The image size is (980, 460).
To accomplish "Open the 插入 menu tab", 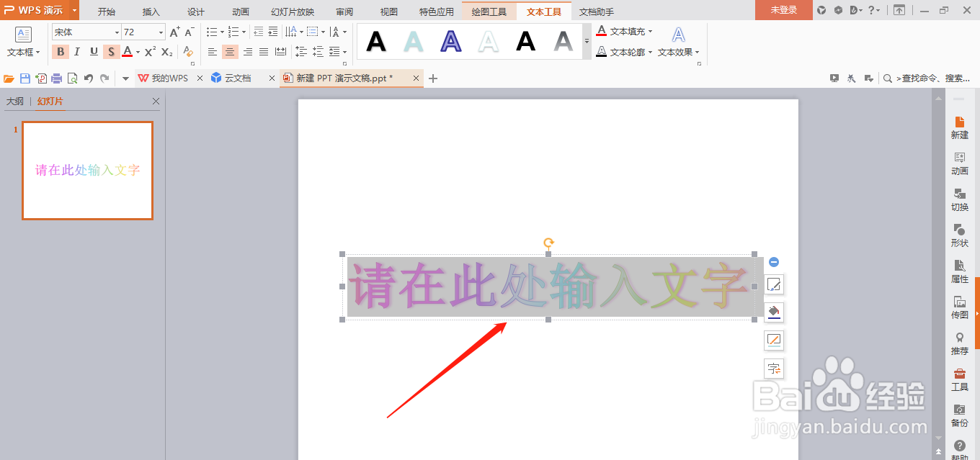I will pos(150,11).
